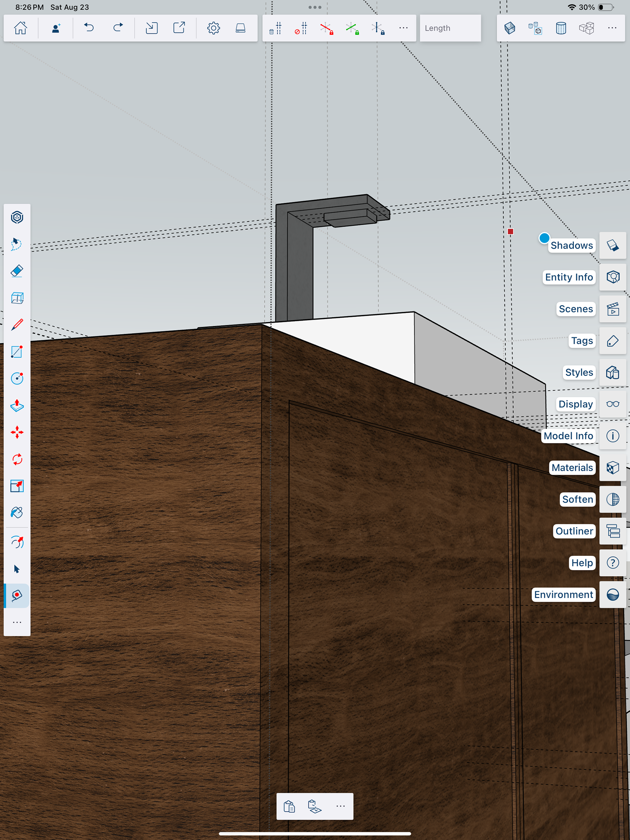630x840 pixels.
Task: Select the Paint Bucket tool
Action: 17,513
